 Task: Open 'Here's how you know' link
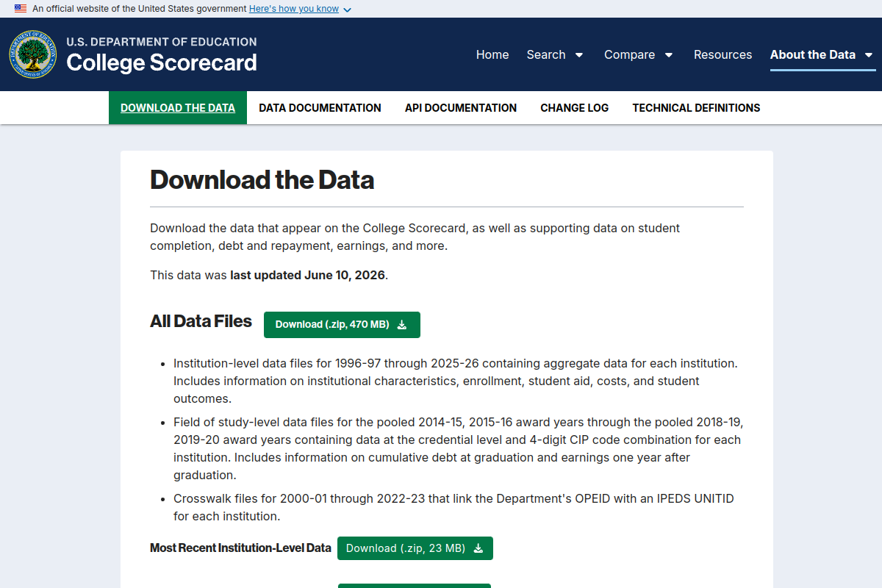(294, 9)
